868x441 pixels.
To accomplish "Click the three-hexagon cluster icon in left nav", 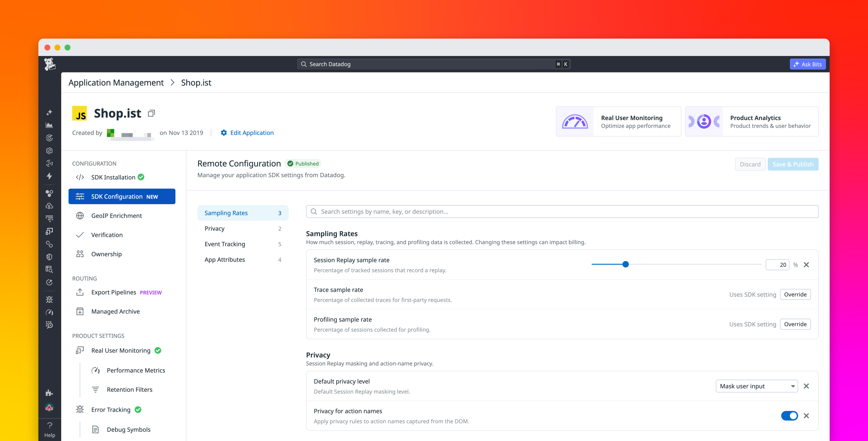I will [49, 193].
